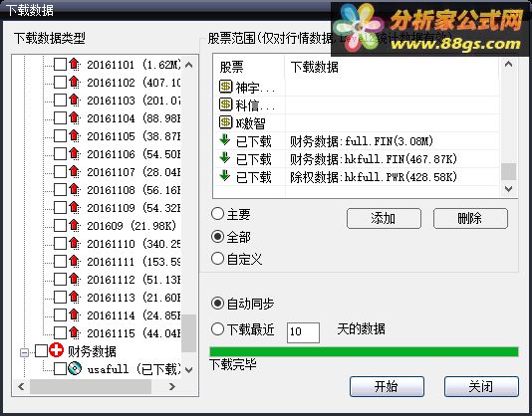
Task: Check the 20161101 checkbox
Action: (60, 64)
